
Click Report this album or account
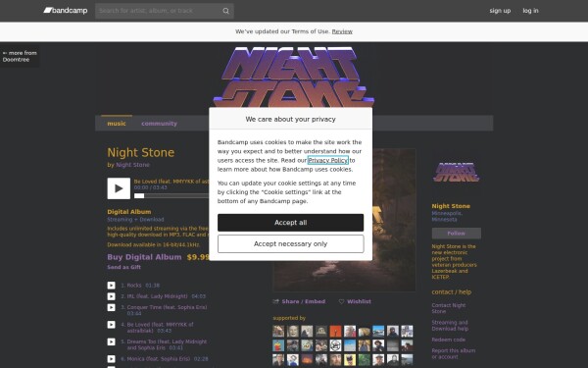(x=454, y=353)
